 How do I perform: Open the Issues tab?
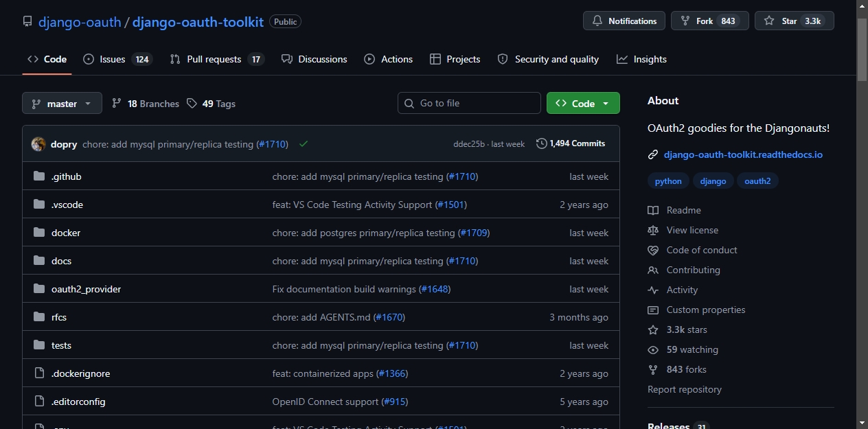[117, 59]
